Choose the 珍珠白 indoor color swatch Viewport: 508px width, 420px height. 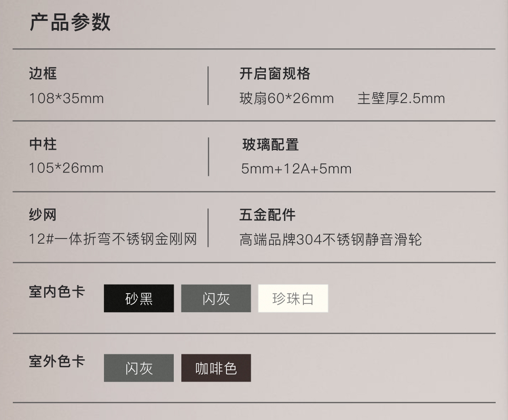(293, 298)
